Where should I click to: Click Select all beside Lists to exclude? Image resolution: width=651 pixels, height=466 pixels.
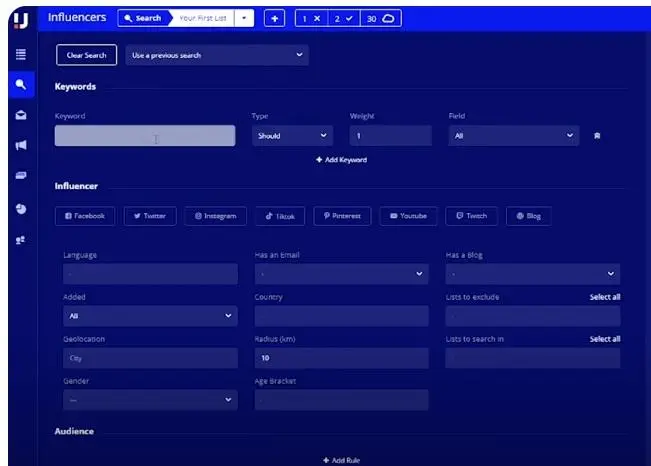coord(604,297)
